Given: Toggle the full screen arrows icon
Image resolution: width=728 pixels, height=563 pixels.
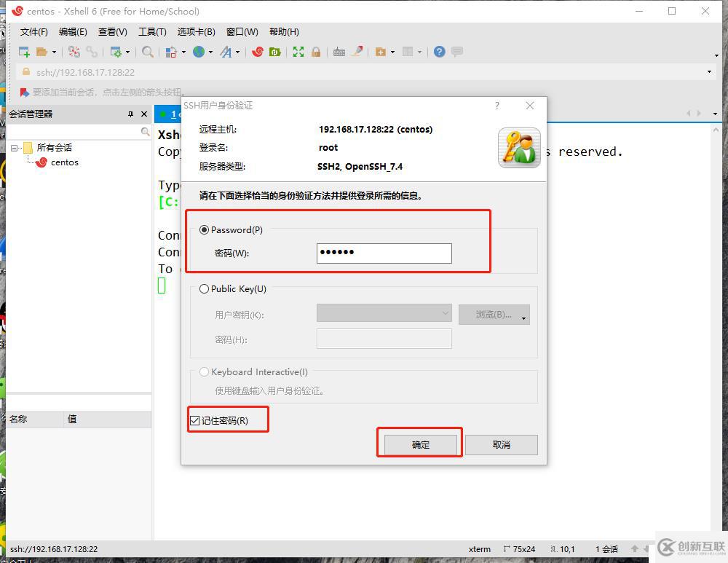Looking at the screenshot, I should point(298,52).
